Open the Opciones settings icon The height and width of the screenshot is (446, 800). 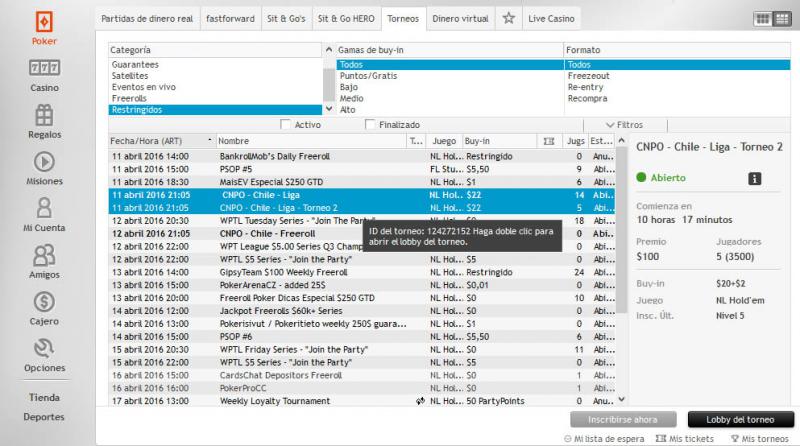[44, 348]
